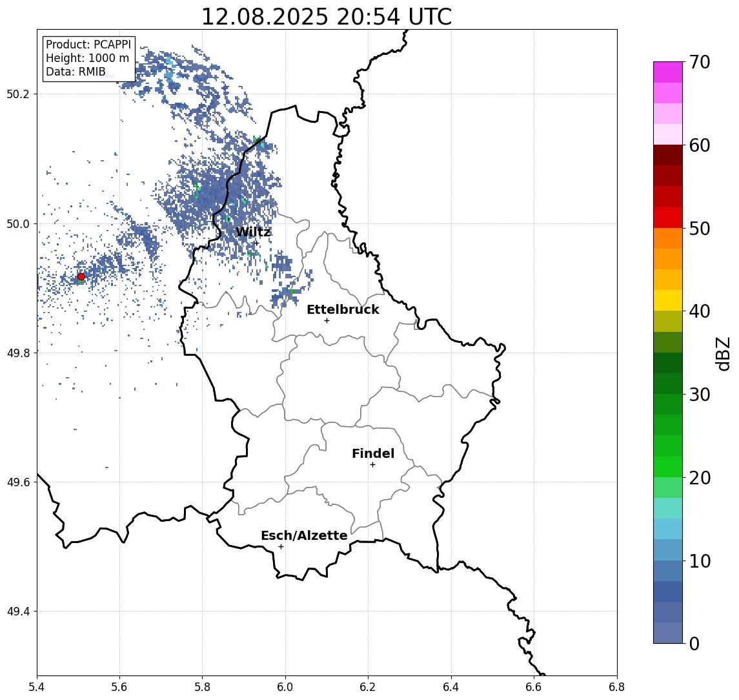Click the dBZ colorbar axis label

click(723, 354)
